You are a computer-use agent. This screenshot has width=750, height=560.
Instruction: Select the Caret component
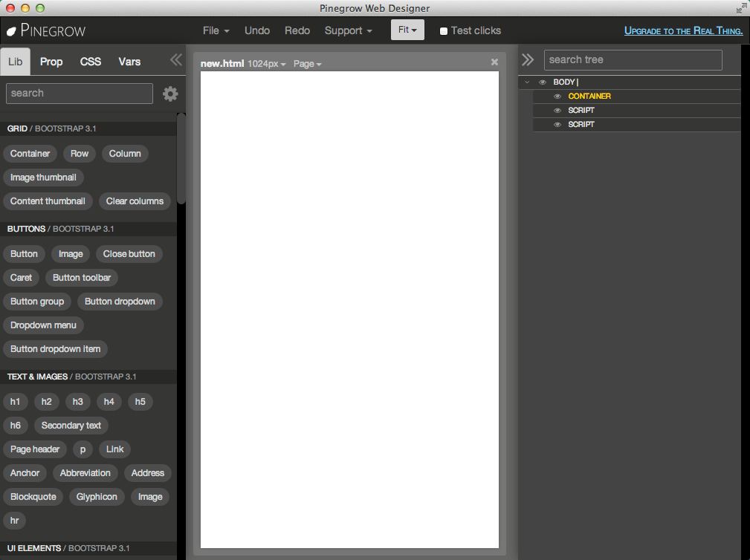tap(21, 278)
